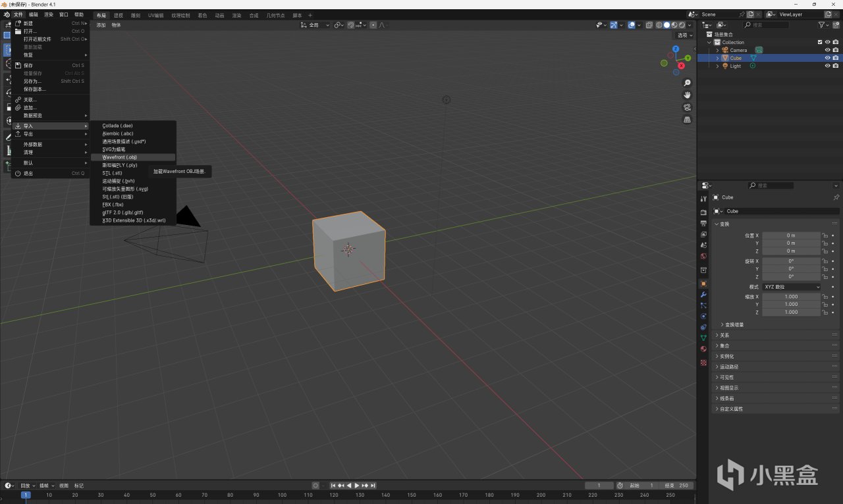Open the 编辑 edit menu in the menu bar
The width and height of the screenshot is (843, 504).
point(33,14)
